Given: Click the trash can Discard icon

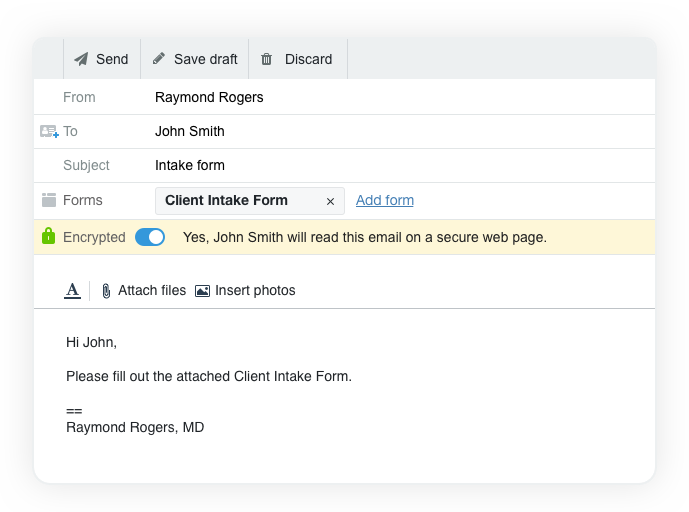Looking at the screenshot, I should pos(266,59).
